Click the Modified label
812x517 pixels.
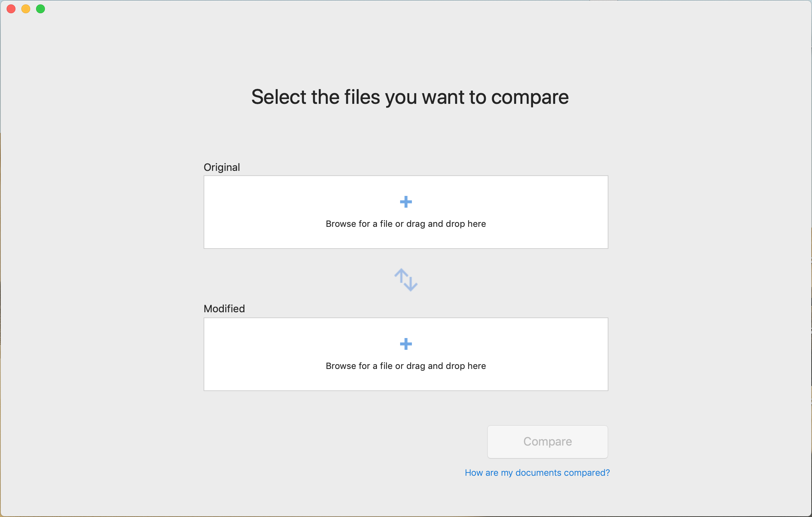224,309
